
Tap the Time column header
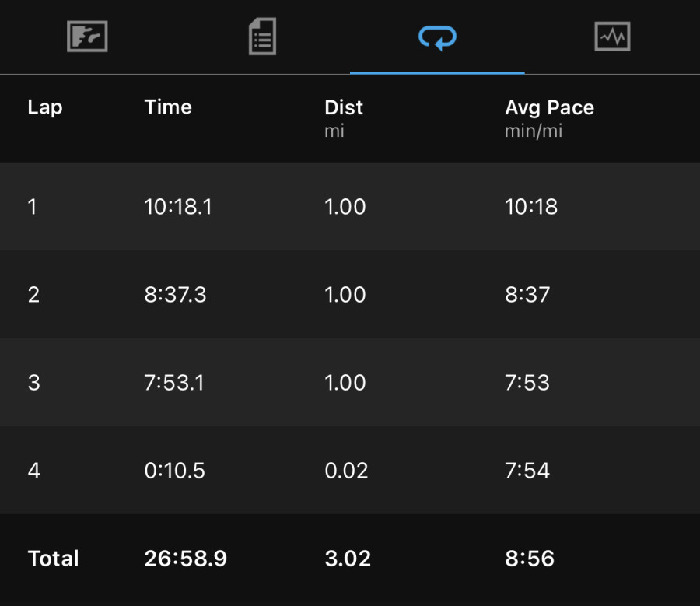point(168,107)
